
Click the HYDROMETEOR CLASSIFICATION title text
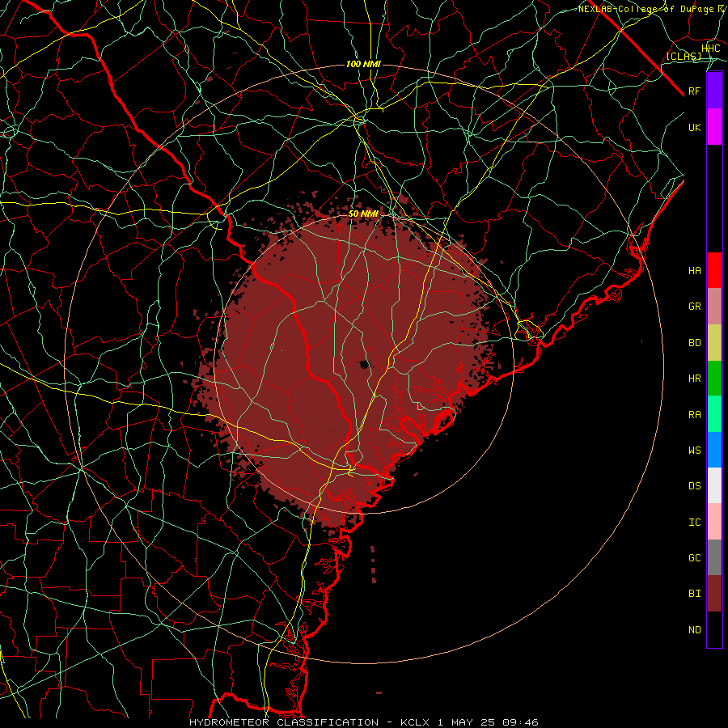(284, 722)
